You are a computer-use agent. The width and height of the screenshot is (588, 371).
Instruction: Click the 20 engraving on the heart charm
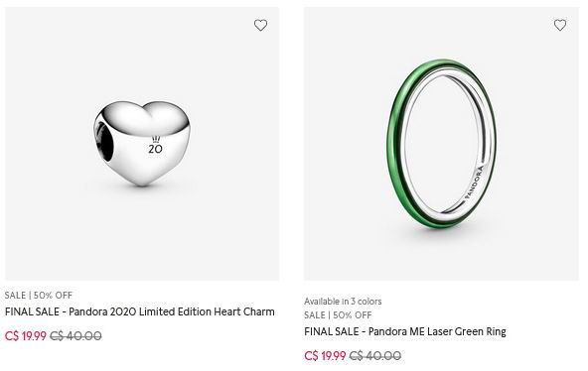click(x=155, y=149)
